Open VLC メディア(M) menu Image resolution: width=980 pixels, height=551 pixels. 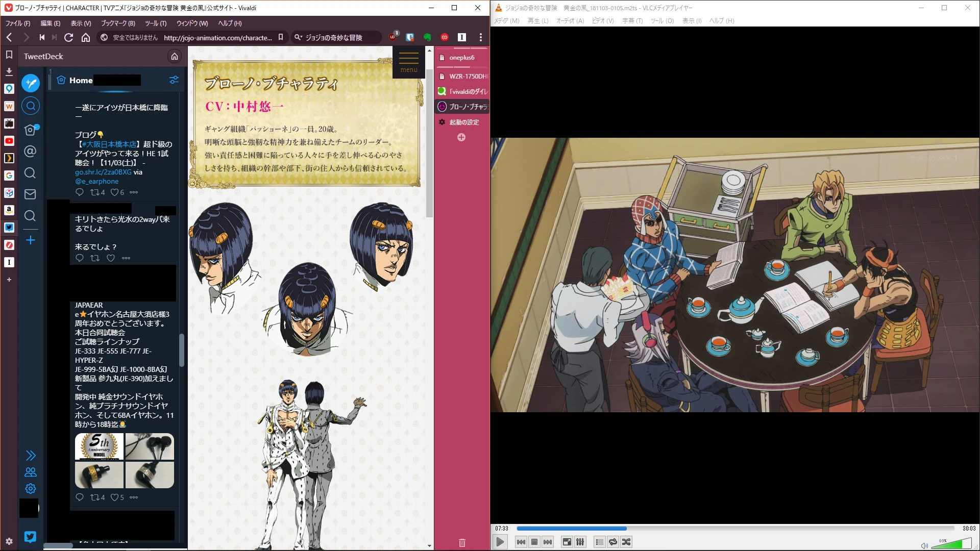point(506,21)
